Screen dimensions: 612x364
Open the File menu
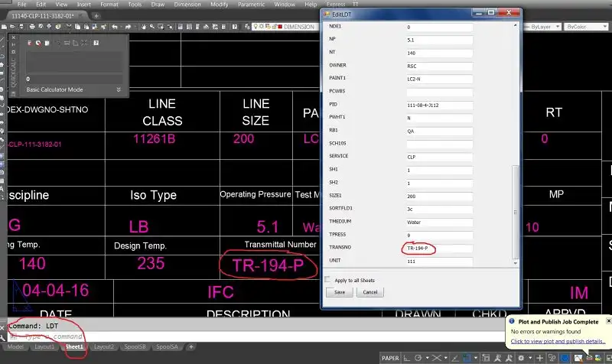[x=22, y=5]
